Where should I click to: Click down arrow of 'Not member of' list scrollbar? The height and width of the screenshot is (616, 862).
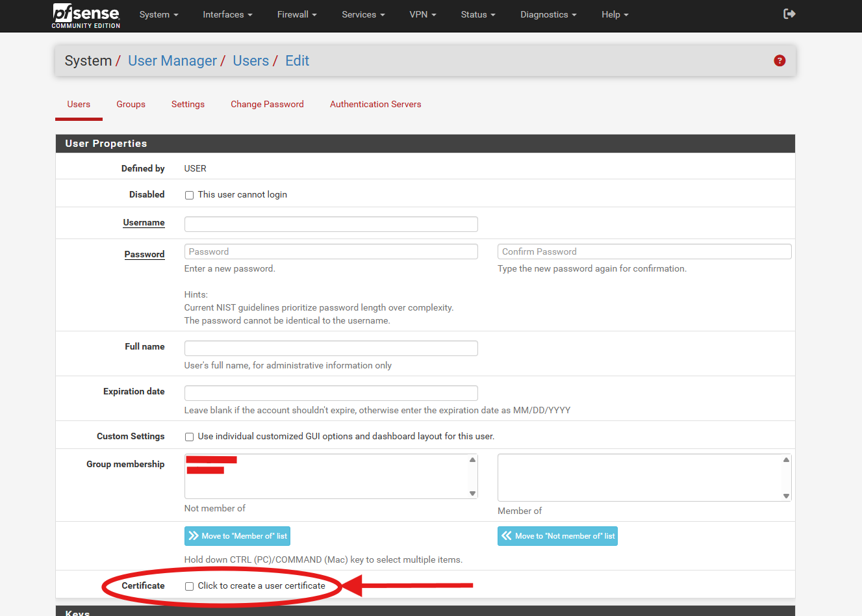click(x=472, y=493)
